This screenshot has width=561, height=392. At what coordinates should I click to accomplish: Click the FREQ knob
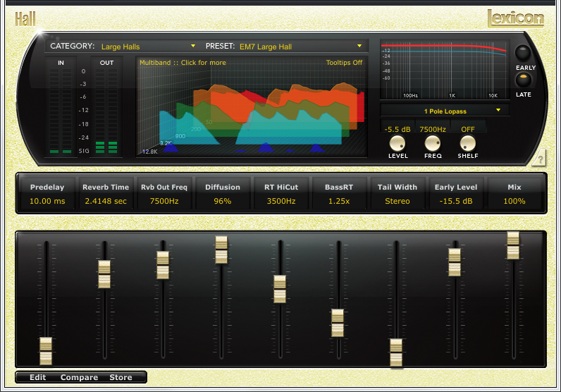click(433, 143)
